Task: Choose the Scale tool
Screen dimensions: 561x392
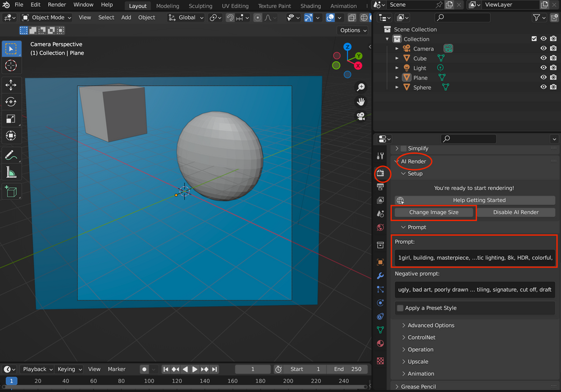Action: (x=11, y=119)
